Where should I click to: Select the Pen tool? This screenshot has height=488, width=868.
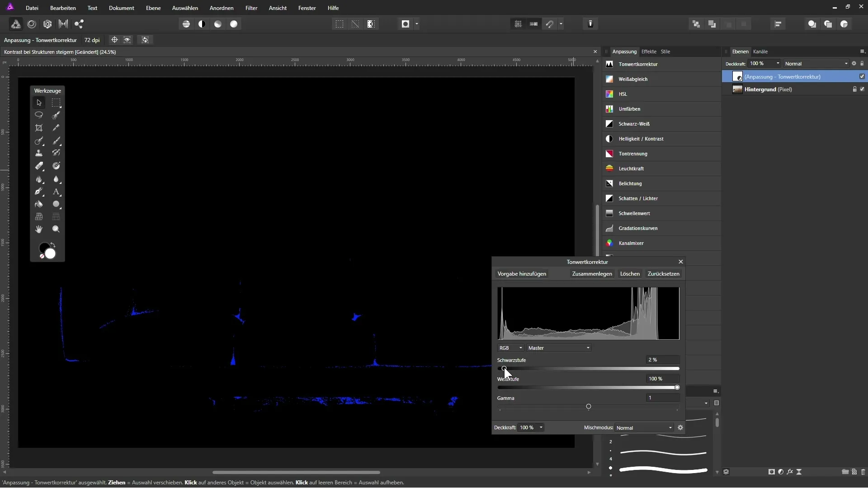pos(39,192)
